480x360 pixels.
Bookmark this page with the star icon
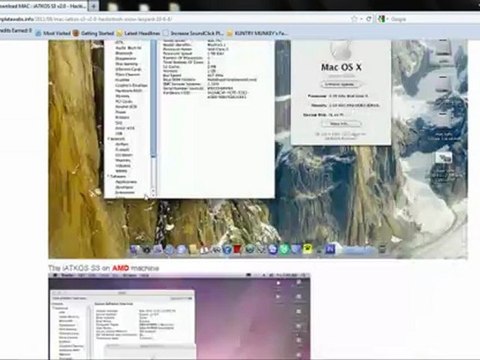(354, 19)
